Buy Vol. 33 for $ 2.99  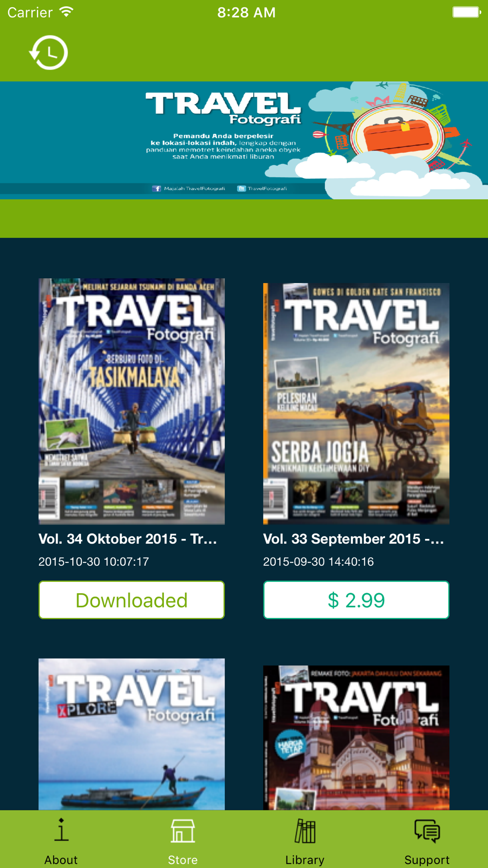pyautogui.click(x=356, y=600)
